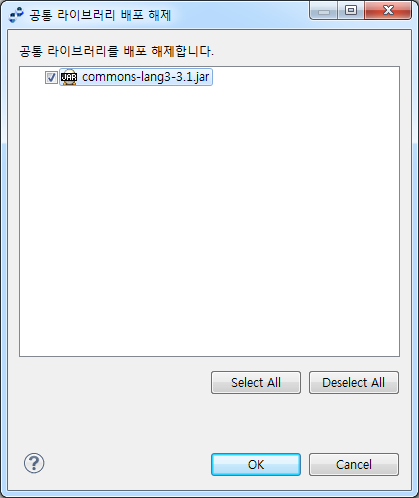
Task: Click the 공통 라이브러리를 배포 해제합니다. description label
Action: coord(116,51)
